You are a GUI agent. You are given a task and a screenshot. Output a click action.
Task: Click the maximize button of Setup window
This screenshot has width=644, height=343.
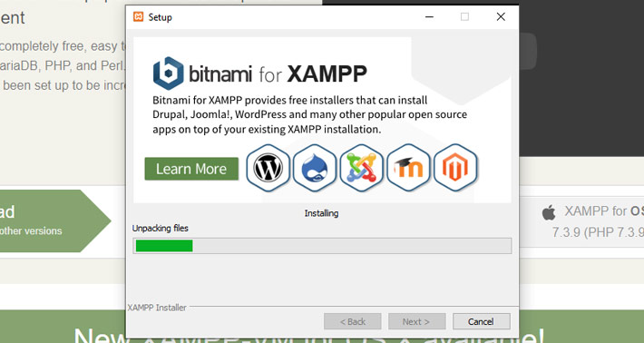(x=464, y=17)
